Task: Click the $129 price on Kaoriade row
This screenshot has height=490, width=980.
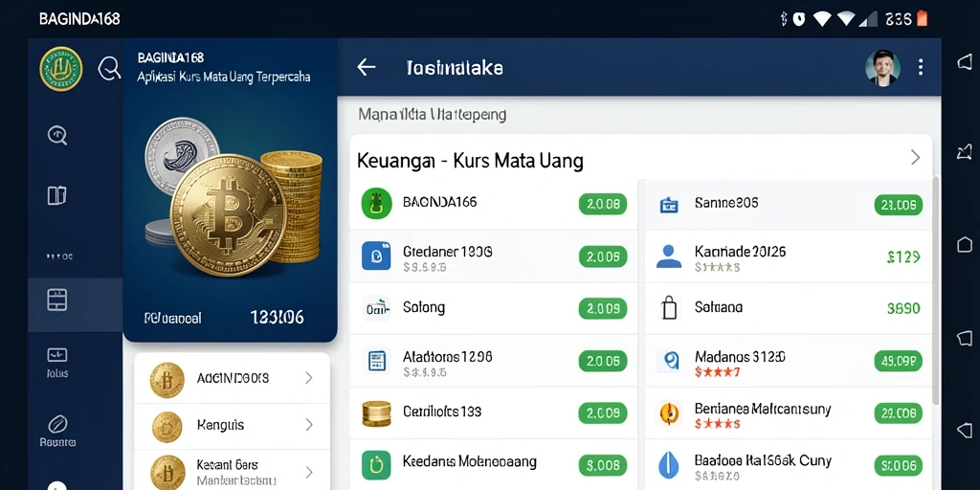Action: pyautogui.click(x=903, y=256)
